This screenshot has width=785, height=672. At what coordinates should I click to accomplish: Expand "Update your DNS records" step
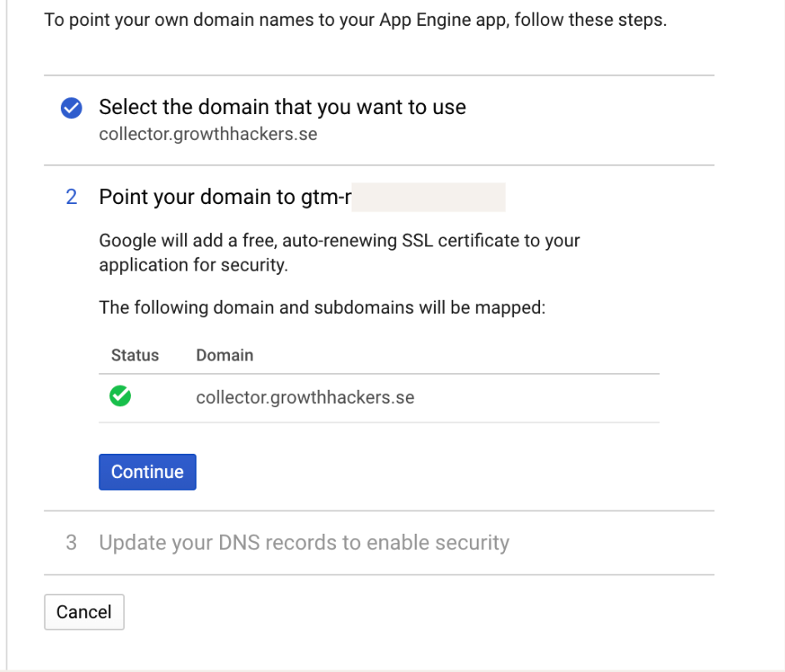click(x=303, y=543)
